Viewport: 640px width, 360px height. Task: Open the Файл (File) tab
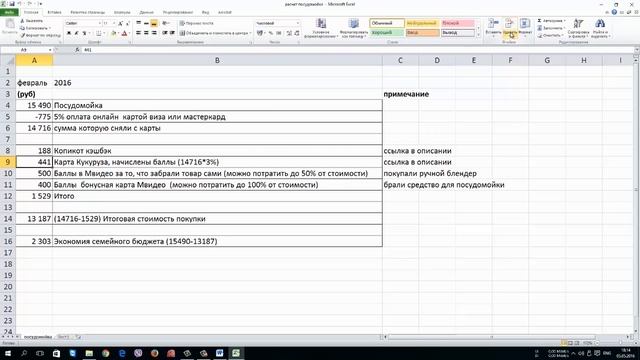[x=9, y=12]
